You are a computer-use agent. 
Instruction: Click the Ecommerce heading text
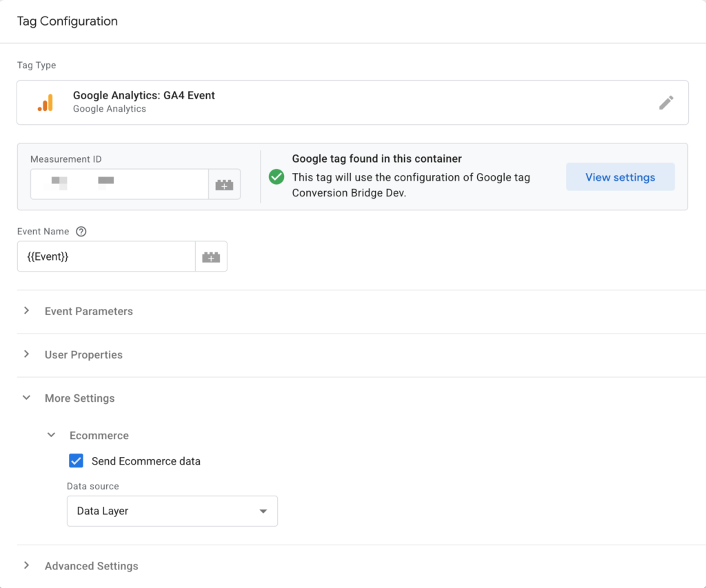pos(99,436)
